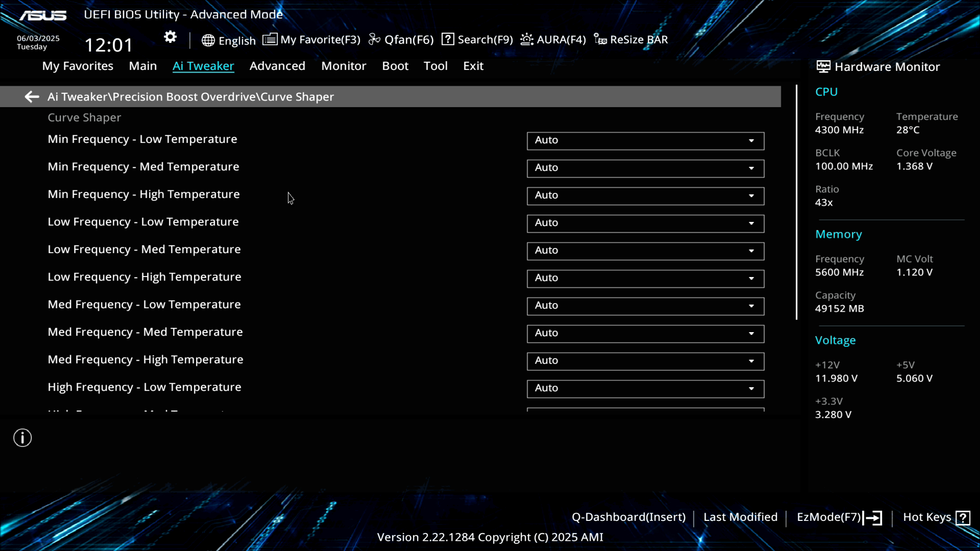Click the back arrow in breadcrumb bar
Viewport: 980px width, 551px height.
click(x=32, y=96)
